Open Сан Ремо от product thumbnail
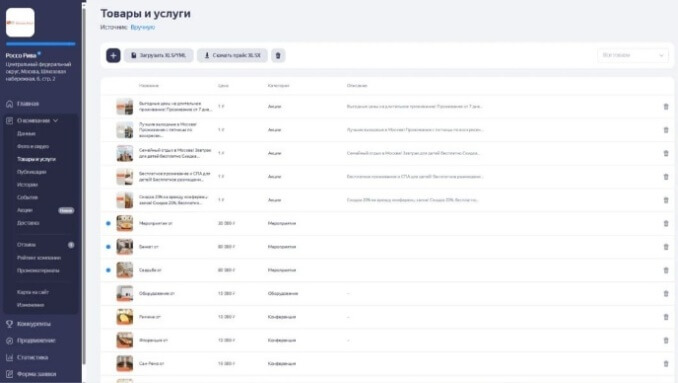678x383 pixels. coord(125,364)
